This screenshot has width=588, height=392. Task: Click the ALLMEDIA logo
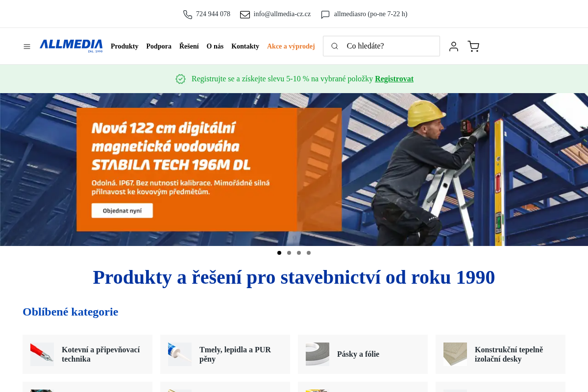tap(71, 46)
